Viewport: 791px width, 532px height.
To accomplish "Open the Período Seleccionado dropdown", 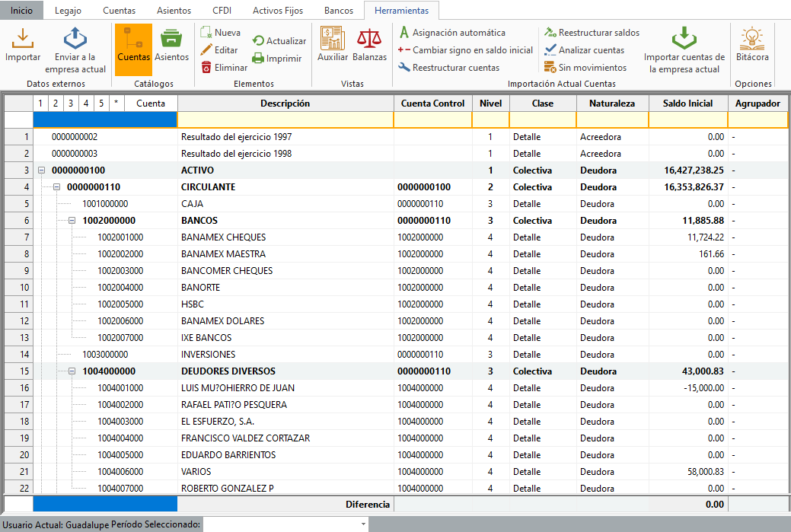I will click(362, 524).
